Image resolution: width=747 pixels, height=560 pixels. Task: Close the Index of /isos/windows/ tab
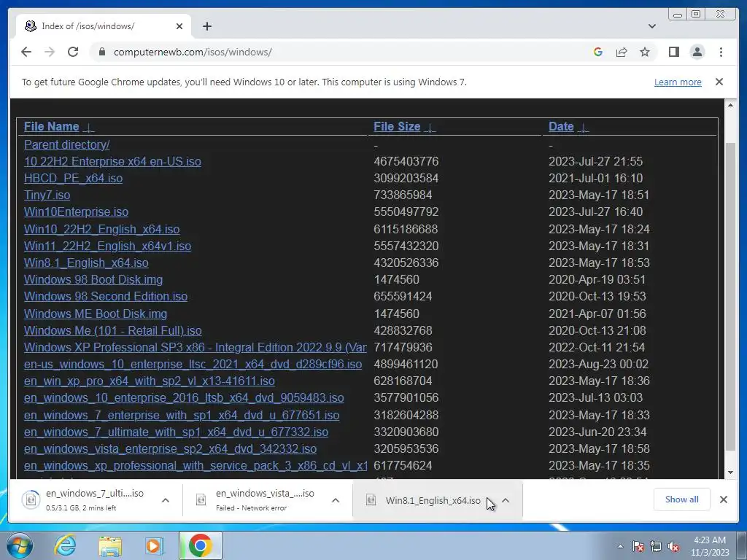coord(179,26)
